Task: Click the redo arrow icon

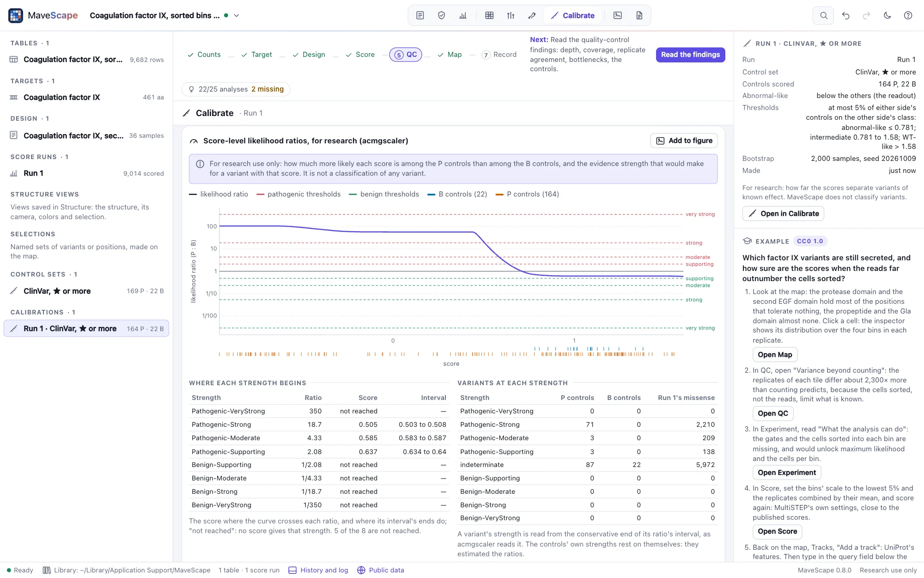Action: point(866,15)
